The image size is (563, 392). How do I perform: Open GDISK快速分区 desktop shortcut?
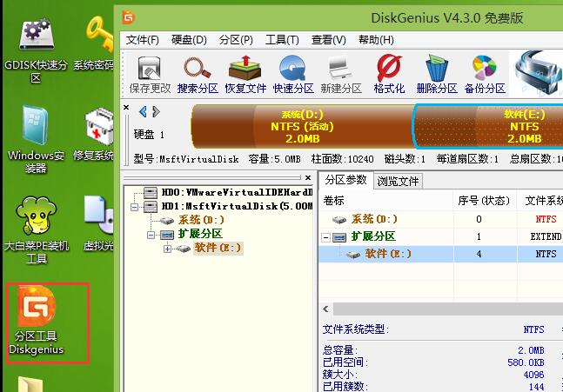pyautogui.click(x=36, y=50)
